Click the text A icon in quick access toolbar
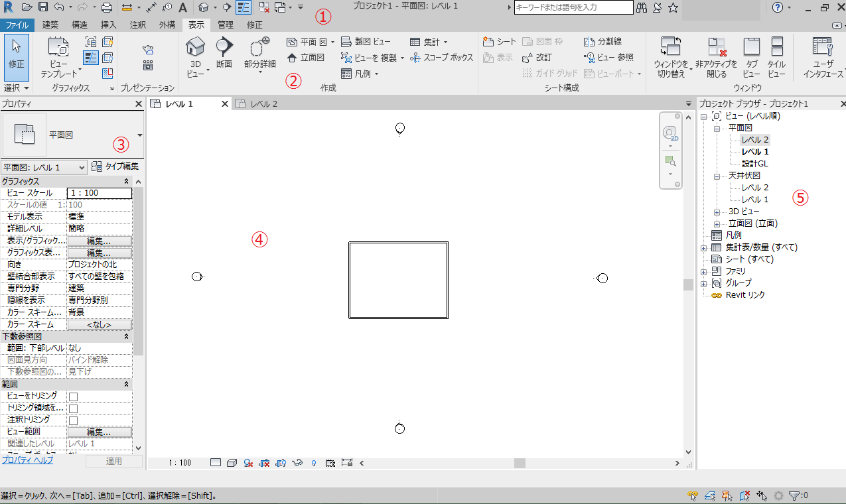This screenshot has height=504, width=846. click(182, 7)
